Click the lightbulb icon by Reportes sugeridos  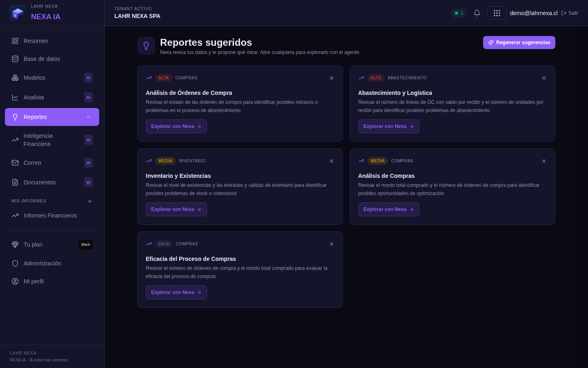coord(146,46)
